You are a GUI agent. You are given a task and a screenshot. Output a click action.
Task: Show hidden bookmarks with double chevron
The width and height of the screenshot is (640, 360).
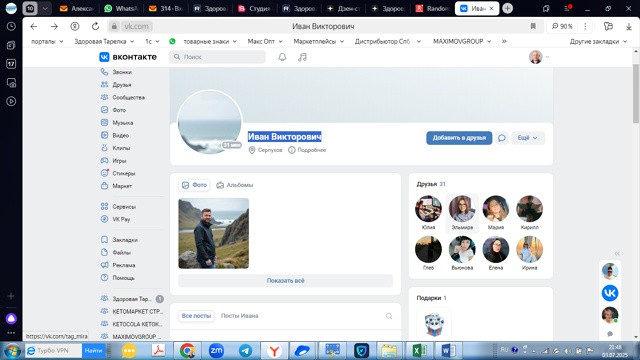504,41
